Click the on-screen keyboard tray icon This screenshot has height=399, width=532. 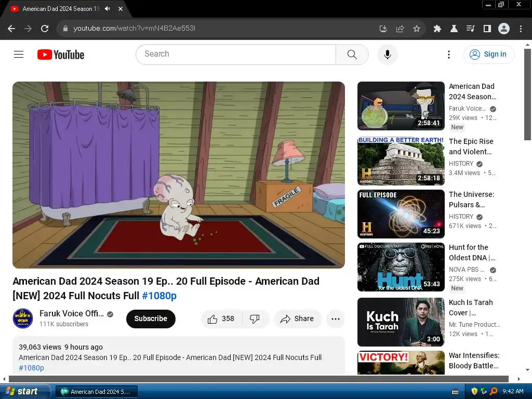tap(455, 392)
